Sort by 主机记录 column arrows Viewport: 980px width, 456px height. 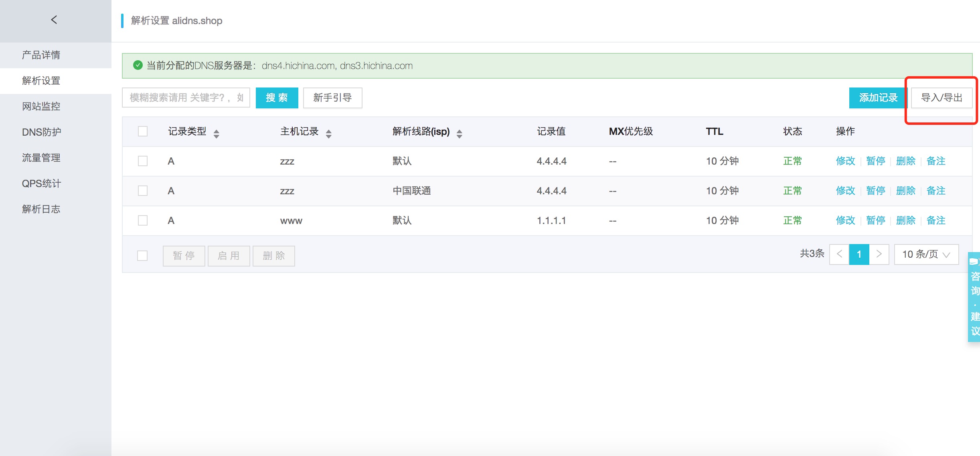tap(329, 133)
